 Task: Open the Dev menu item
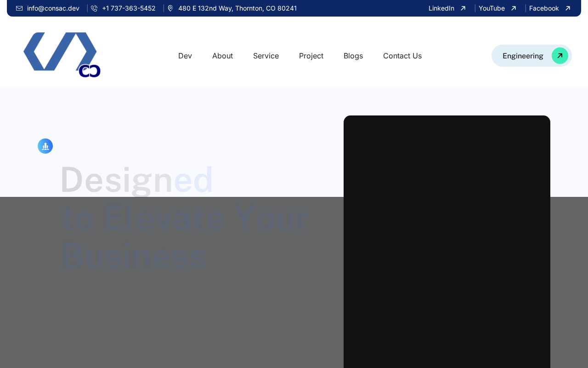coord(185,56)
